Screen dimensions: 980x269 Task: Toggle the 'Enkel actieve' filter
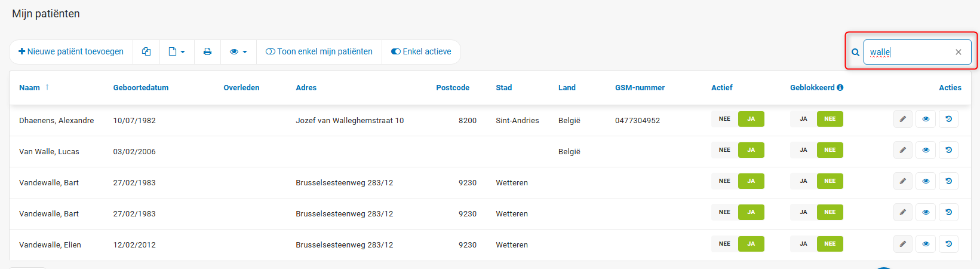click(x=421, y=52)
